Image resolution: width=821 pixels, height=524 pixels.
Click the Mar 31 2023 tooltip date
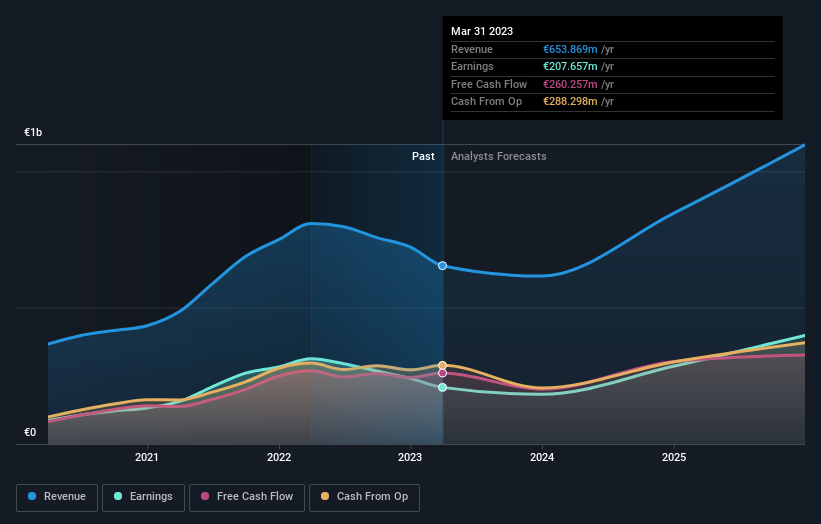click(x=482, y=31)
